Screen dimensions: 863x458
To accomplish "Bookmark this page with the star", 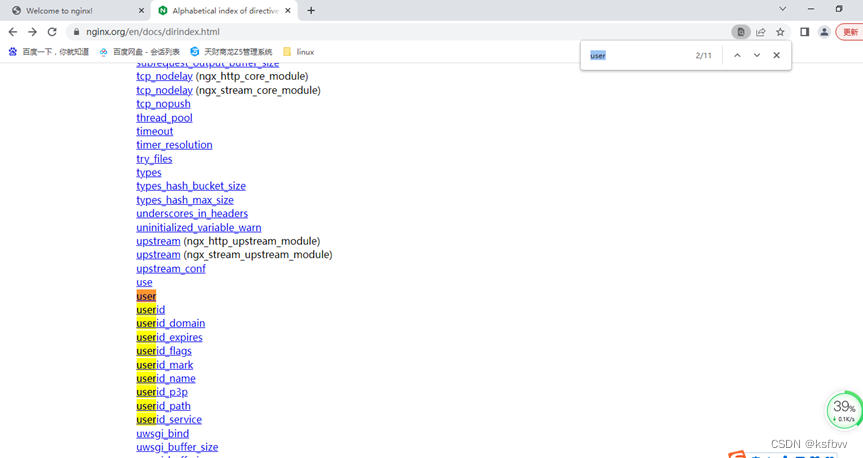I will [780, 32].
